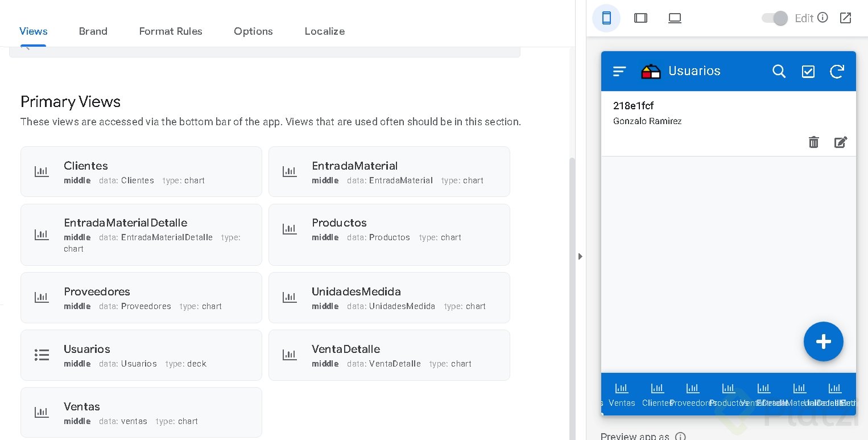
Task: Toggle the Edit switch in preview
Action: pos(775,18)
